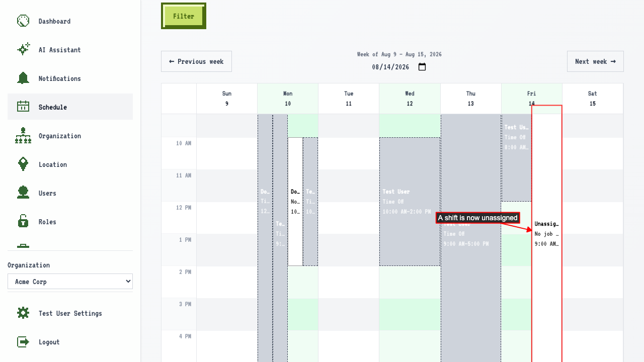Click the Roles padlock icon
The image size is (644, 362).
click(23, 221)
